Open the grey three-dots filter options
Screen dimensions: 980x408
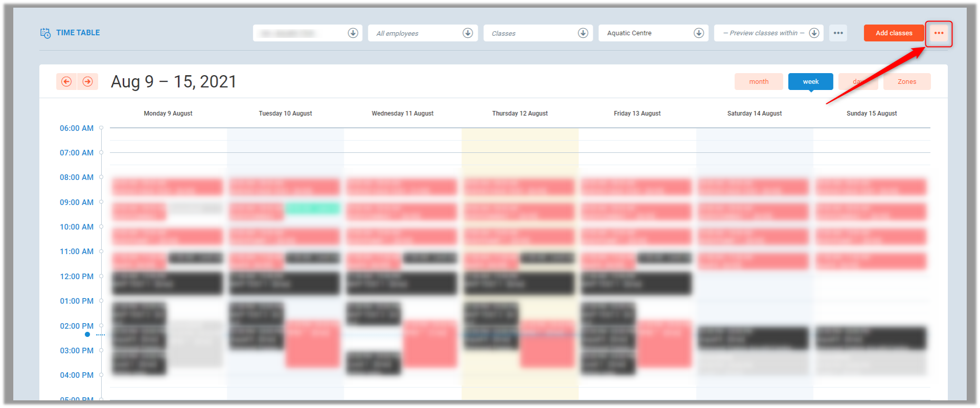838,33
